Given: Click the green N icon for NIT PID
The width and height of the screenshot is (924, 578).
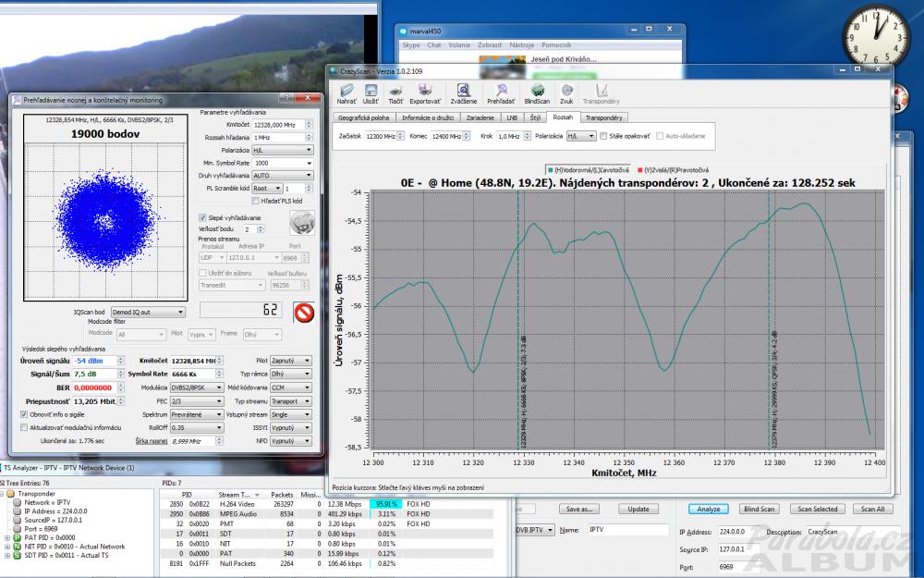Looking at the screenshot, I should (17, 547).
